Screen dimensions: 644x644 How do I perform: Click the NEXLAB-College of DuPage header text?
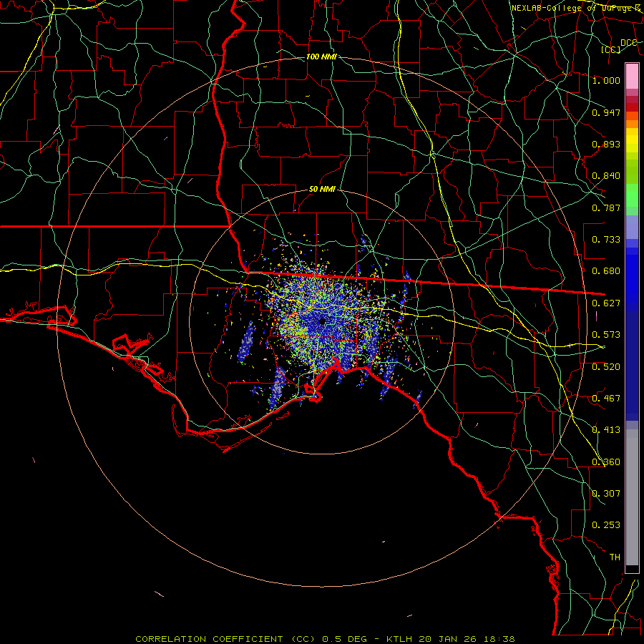576,8
